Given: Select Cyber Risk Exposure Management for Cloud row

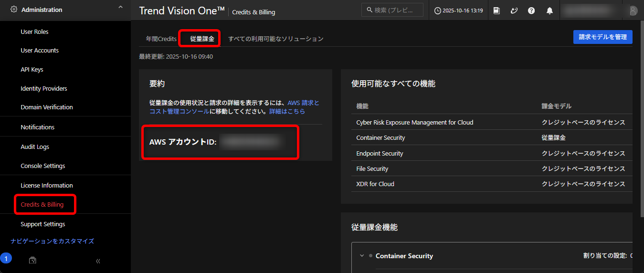Looking at the screenshot, I should tap(492, 122).
